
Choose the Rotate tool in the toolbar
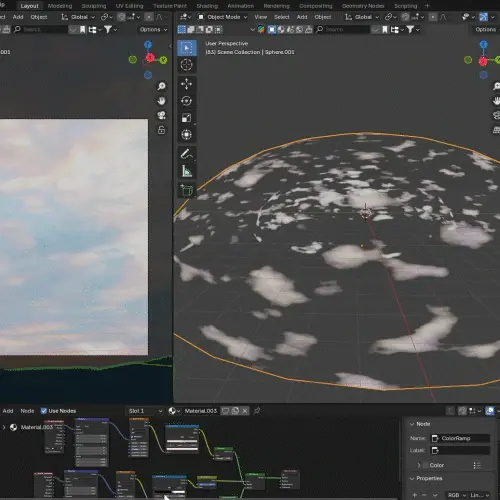(x=186, y=101)
